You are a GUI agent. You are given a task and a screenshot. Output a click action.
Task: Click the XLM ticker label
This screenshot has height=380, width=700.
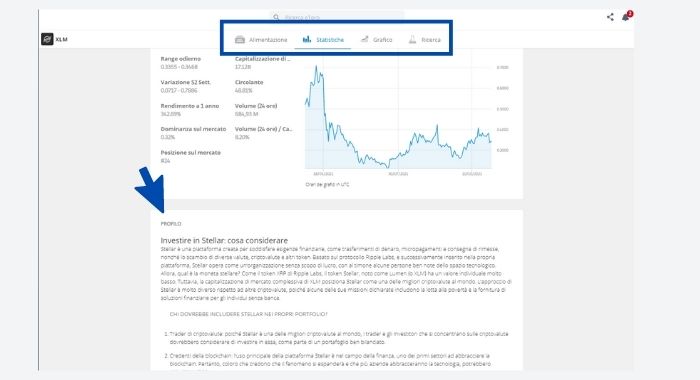pyautogui.click(x=62, y=39)
